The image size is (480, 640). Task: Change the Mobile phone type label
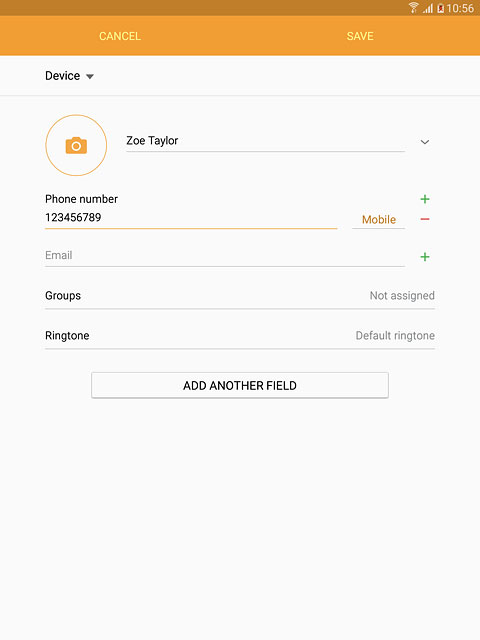coord(378,220)
